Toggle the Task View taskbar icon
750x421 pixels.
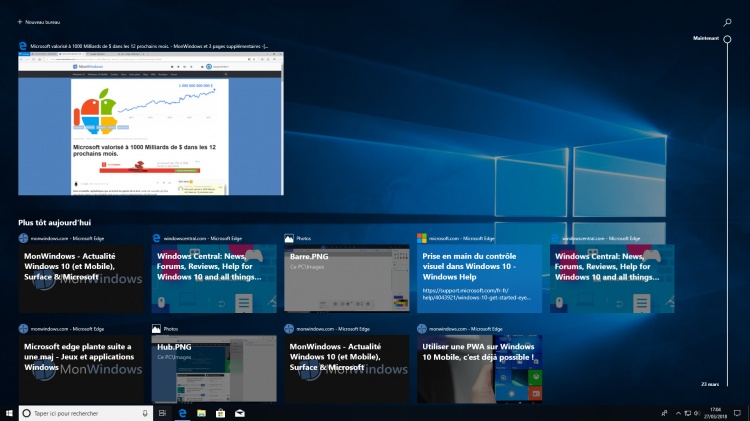pos(163,412)
